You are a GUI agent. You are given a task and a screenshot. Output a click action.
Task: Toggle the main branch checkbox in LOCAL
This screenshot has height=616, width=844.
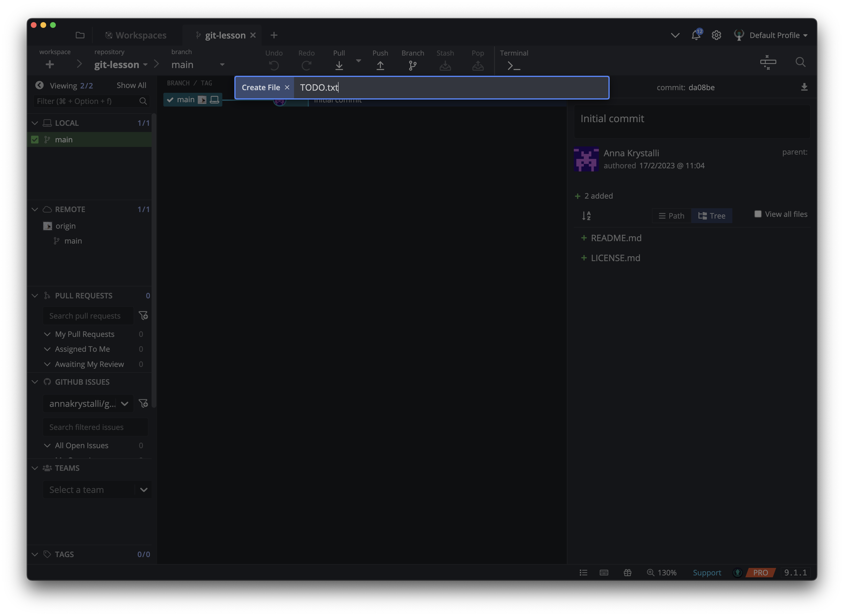tap(35, 139)
